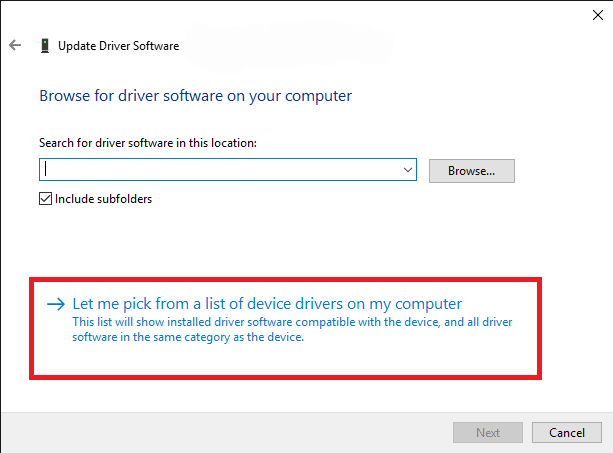Click the Include subfolders label text

coord(103,198)
